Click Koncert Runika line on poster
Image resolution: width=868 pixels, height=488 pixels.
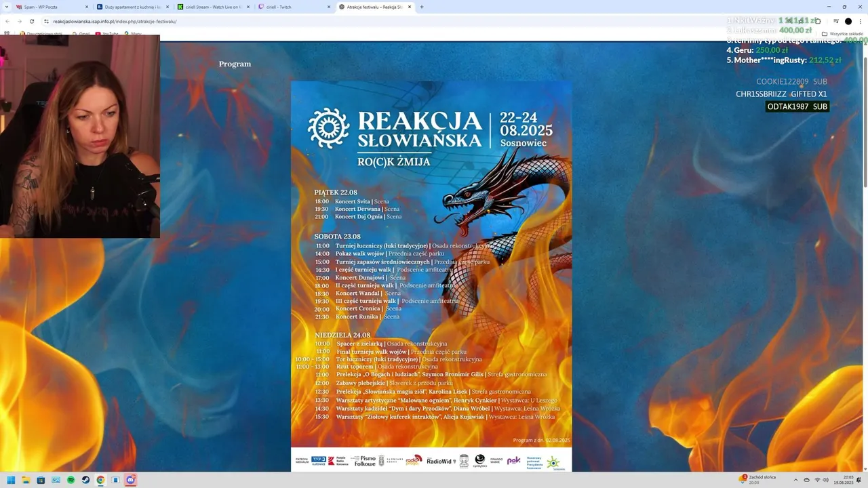[357, 317]
